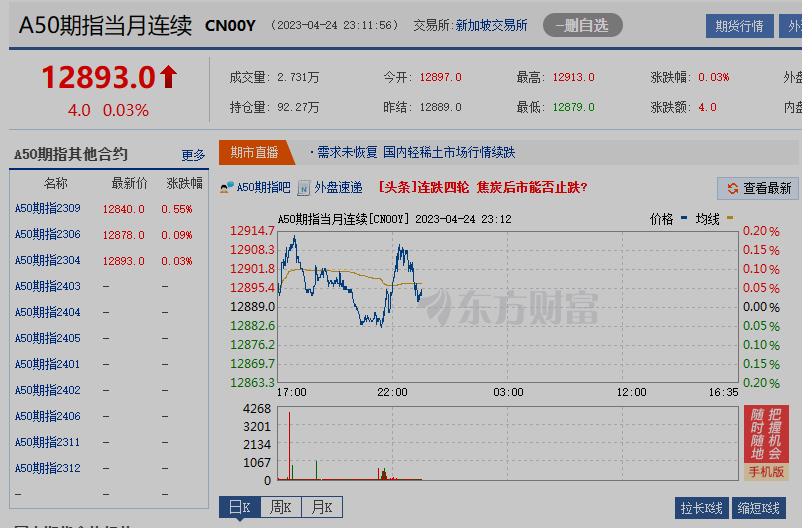Click the blue 价格 legend marker
This screenshot has height=528, width=802.
684,218
